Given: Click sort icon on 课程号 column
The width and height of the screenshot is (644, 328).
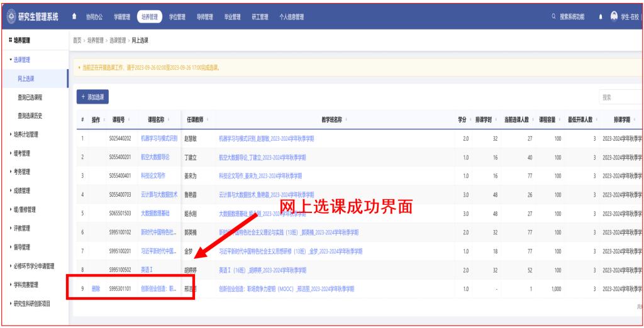Looking at the screenshot, I should 128,119.
